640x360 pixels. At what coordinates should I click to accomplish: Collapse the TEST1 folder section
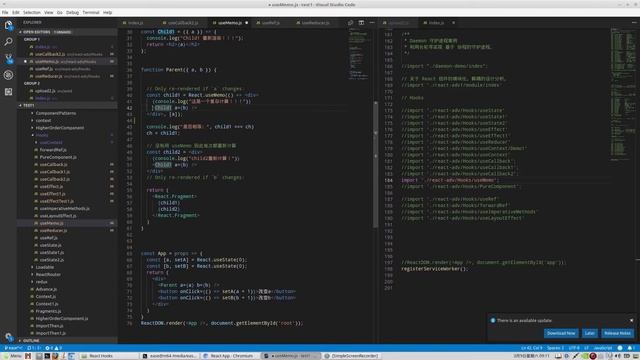pos(67,105)
